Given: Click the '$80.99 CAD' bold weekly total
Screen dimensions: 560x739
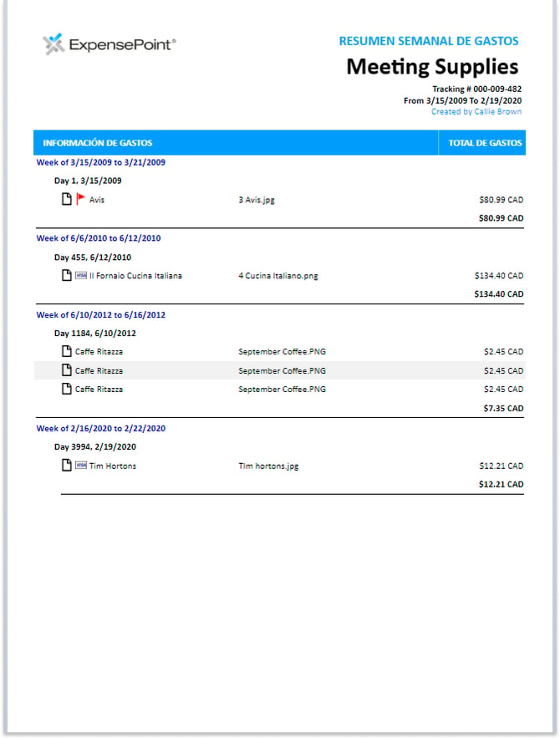Looking at the screenshot, I should [501, 218].
